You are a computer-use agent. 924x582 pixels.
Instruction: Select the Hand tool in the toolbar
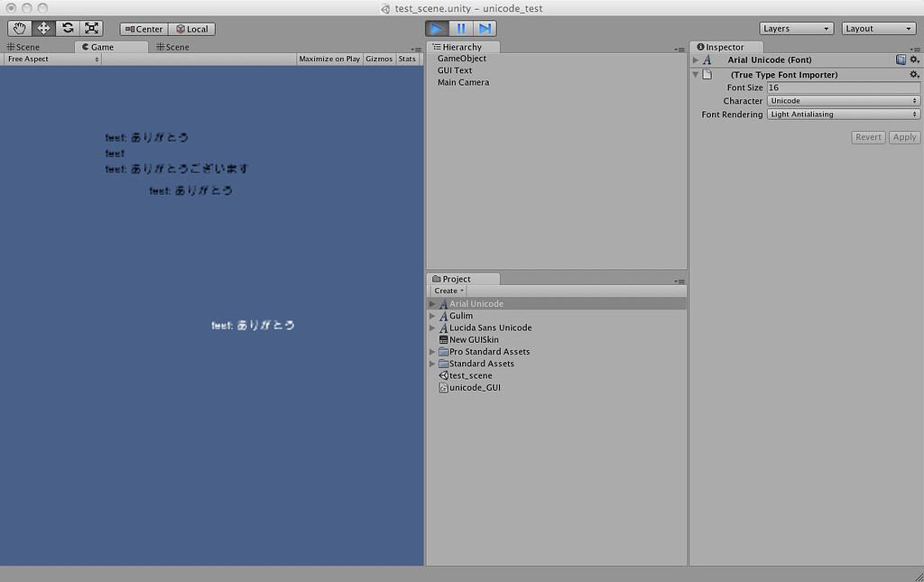(19, 28)
